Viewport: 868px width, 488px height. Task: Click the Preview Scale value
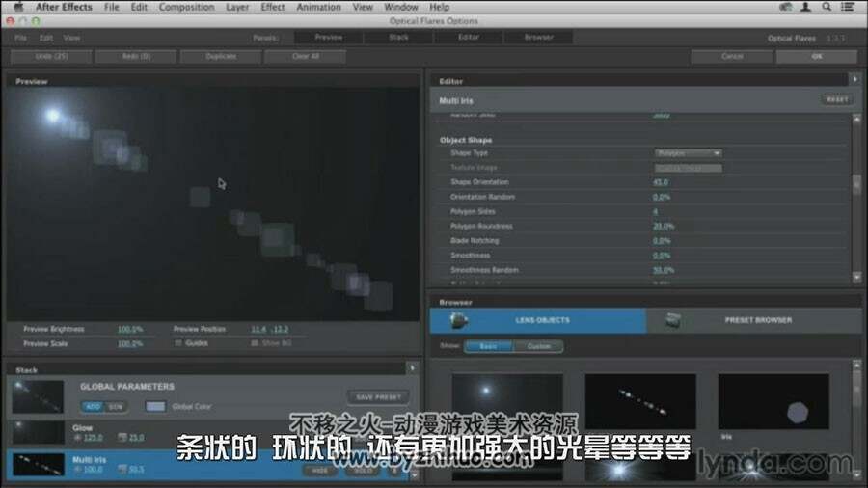(130, 343)
